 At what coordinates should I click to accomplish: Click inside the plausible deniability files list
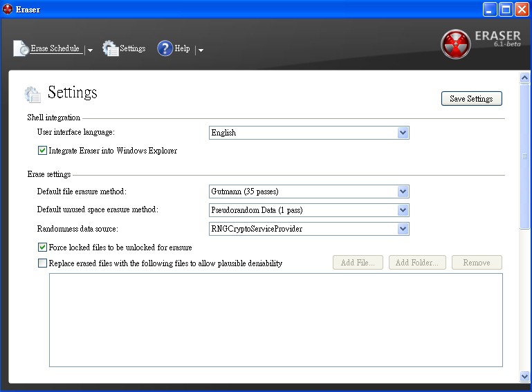click(276, 320)
